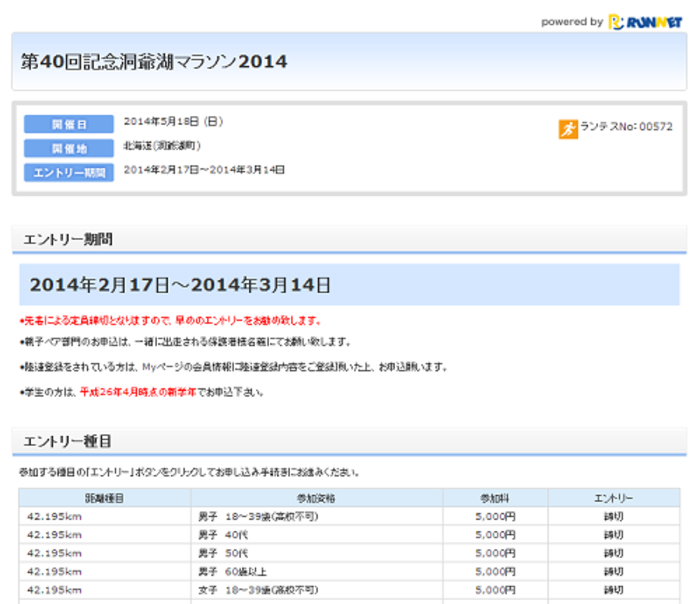The image size is (700, 604).
Task: Select the blue 開催日 label badge
Action: click(x=69, y=124)
